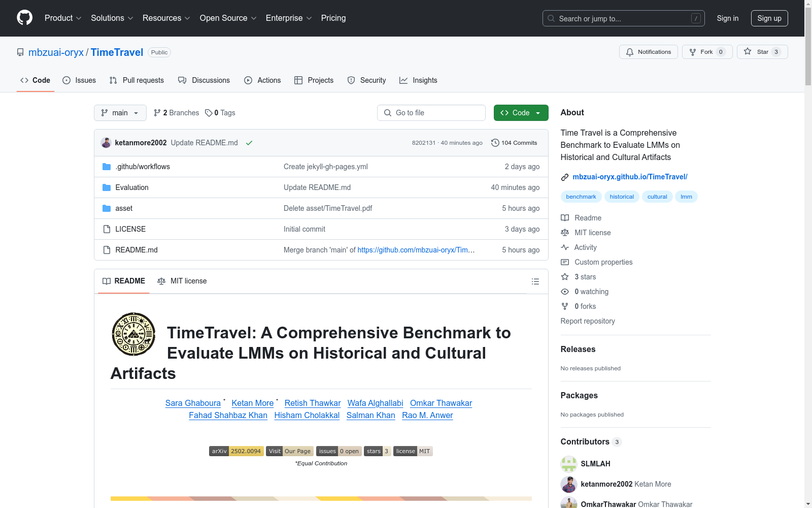This screenshot has width=812, height=508.
Task: Click the repository icon beside mbzuai-oryx
Action: [x=20, y=52]
